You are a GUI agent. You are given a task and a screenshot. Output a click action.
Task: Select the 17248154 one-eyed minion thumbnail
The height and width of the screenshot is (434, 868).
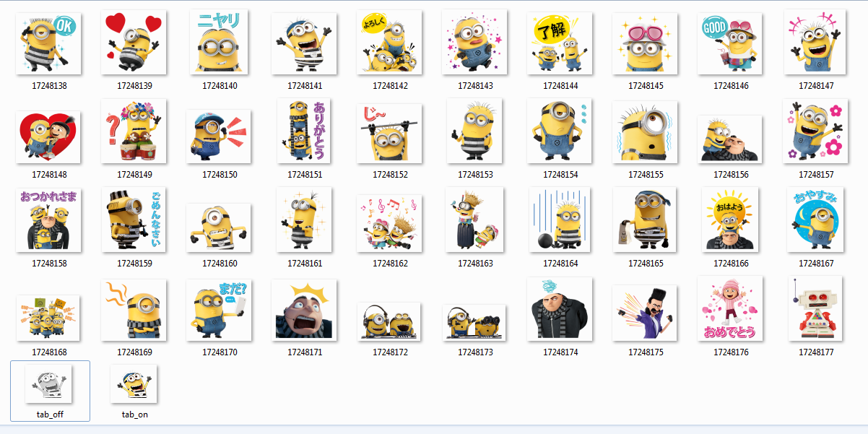click(560, 131)
